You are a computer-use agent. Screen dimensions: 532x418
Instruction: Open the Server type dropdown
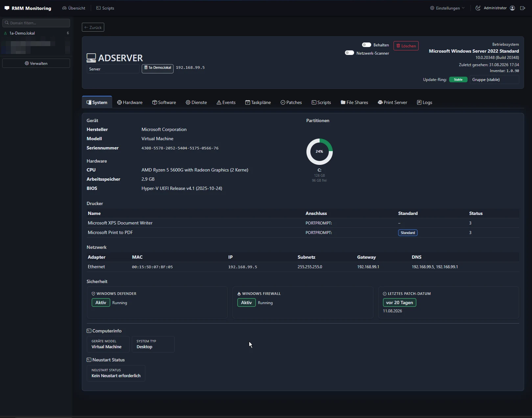pos(113,69)
